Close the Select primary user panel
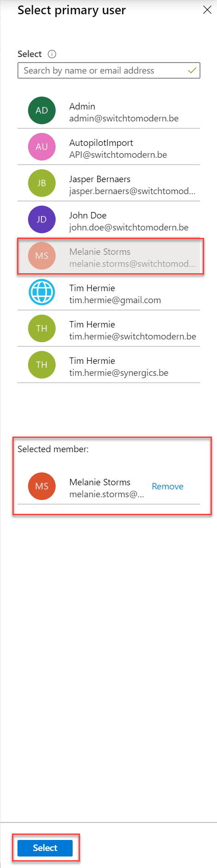This screenshot has width=217, height=868. click(207, 10)
